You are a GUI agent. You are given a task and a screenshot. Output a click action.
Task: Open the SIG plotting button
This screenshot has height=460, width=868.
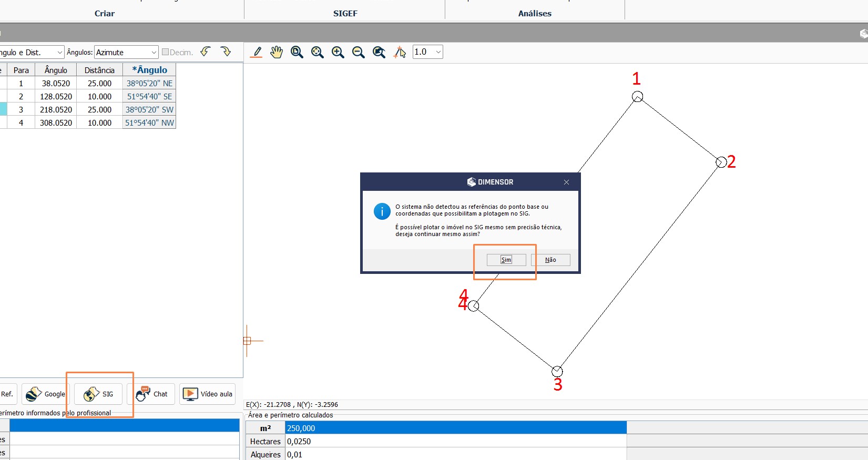(x=98, y=394)
